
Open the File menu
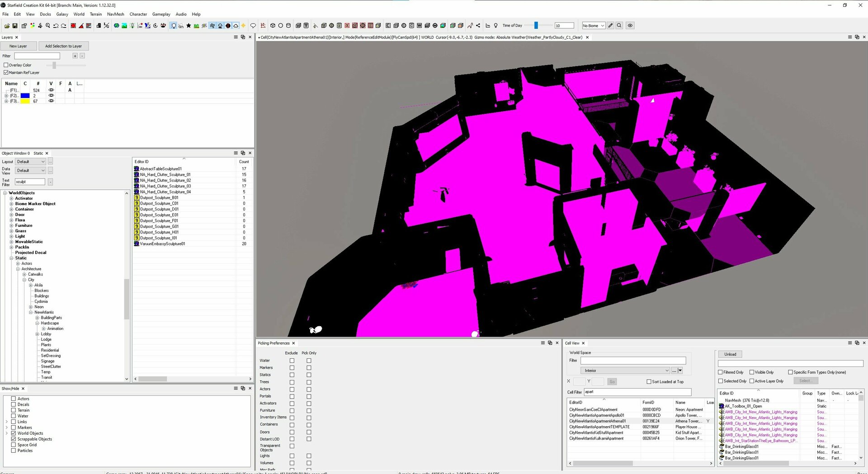point(5,14)
